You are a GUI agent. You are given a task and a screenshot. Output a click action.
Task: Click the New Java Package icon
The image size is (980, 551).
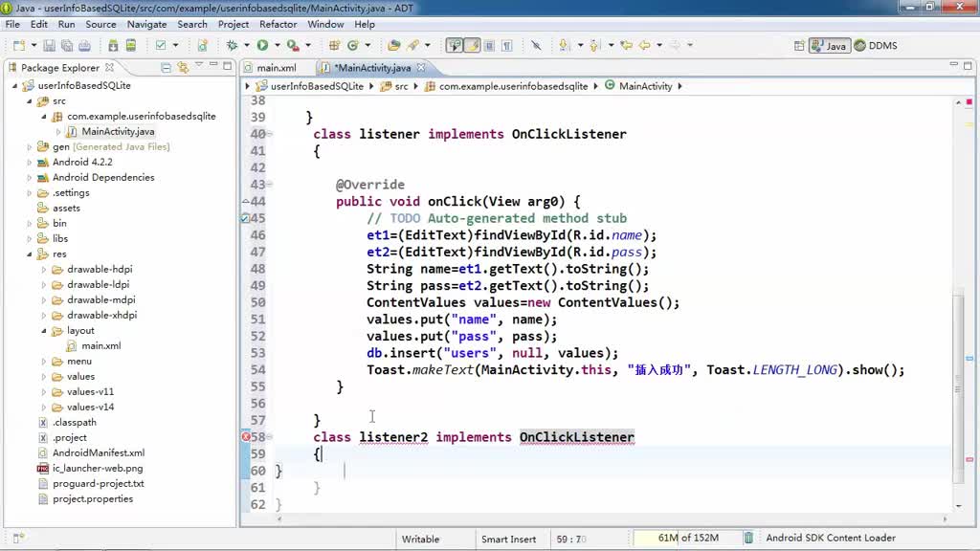coord(334,46)
